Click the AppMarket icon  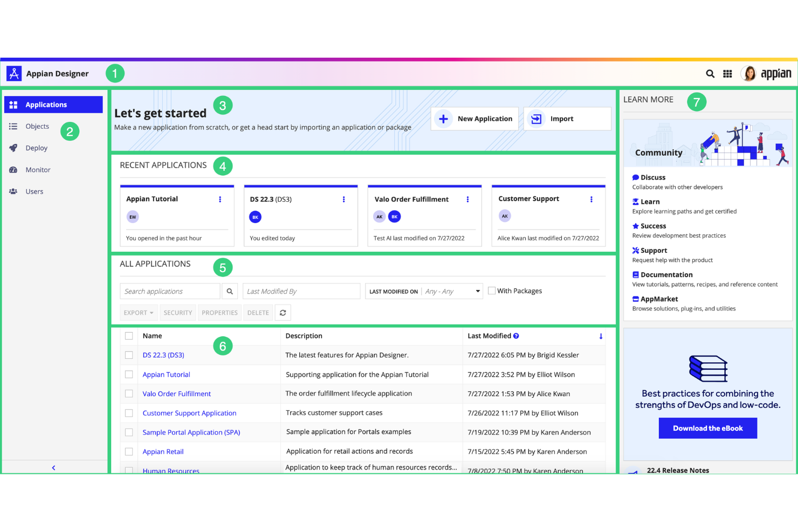[636, 299]
